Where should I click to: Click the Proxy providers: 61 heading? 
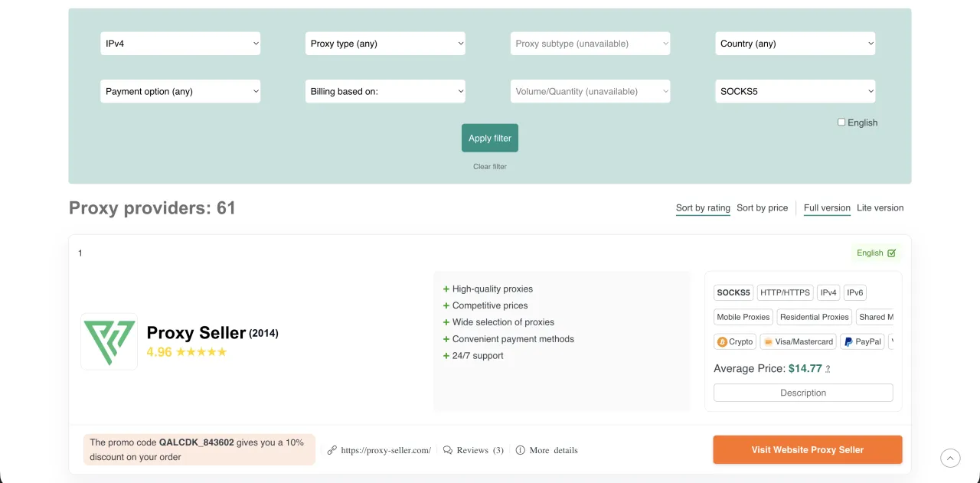pyautogui.click(x=152, y=208)
